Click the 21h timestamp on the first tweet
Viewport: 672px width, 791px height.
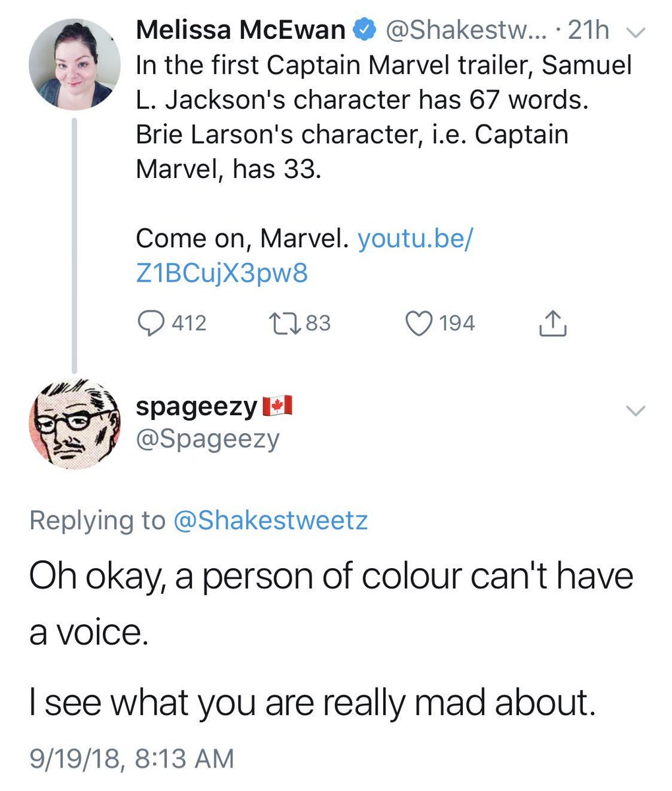(588, 30)
